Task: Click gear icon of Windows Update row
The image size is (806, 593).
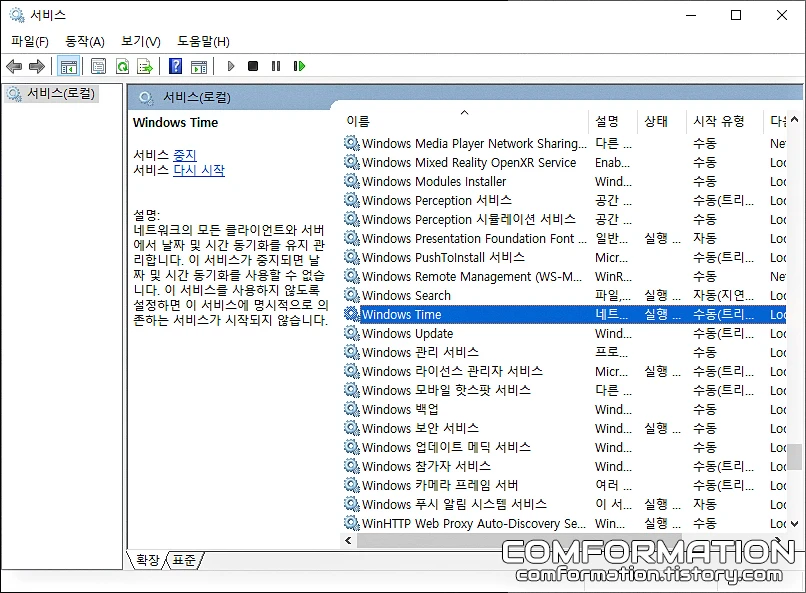Action: click(x=352, y=333)
